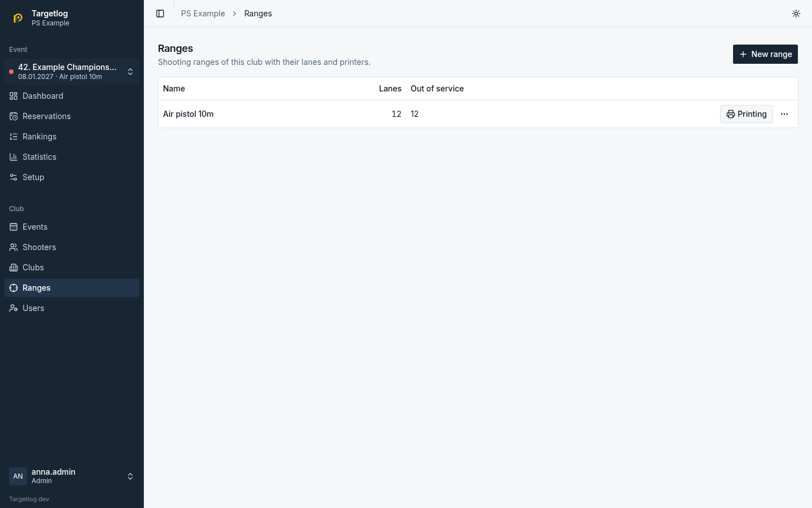The height and width of the screenshot is (508, 812).
Task: Click the Air pistol 10m row name
Action: pos(188,114)
